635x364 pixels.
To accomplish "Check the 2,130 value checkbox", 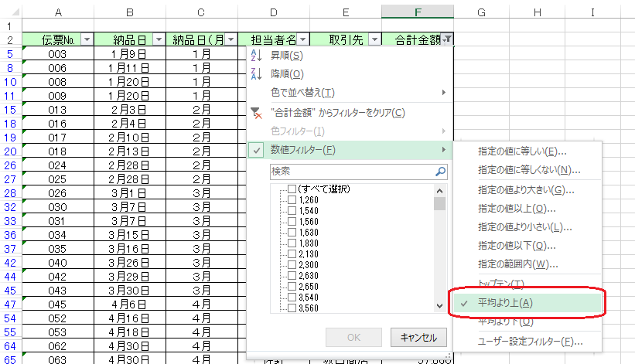I will (x=292, y=254).
